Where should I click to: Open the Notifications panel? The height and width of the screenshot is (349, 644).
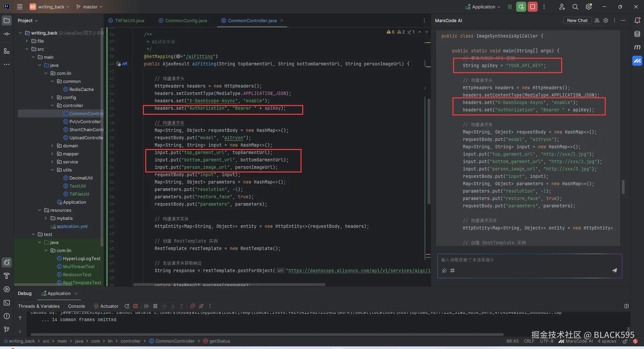(x=637, y=20)
